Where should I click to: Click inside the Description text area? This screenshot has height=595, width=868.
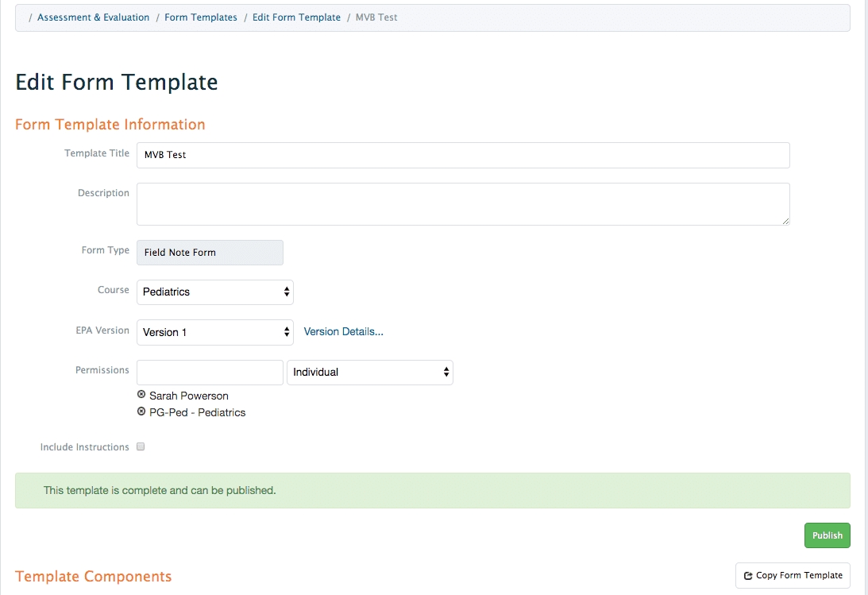coord(463,204)
